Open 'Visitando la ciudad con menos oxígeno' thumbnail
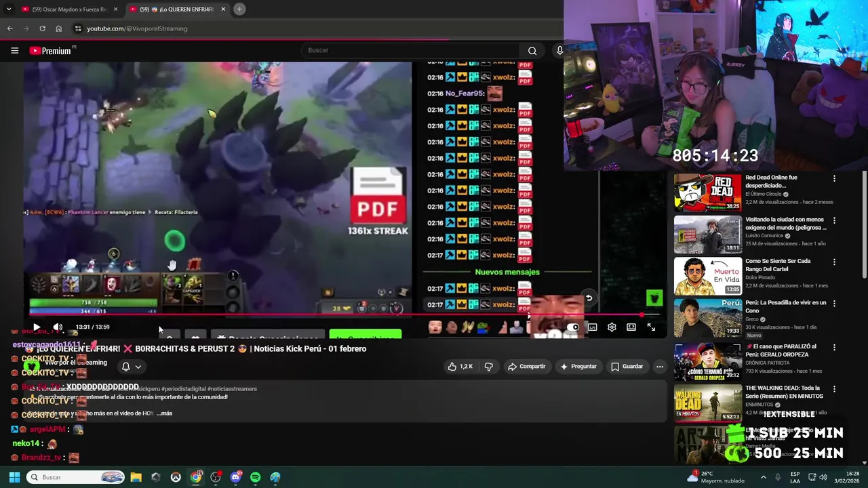This screenshot has width=868, height=488. click(708, 235)
